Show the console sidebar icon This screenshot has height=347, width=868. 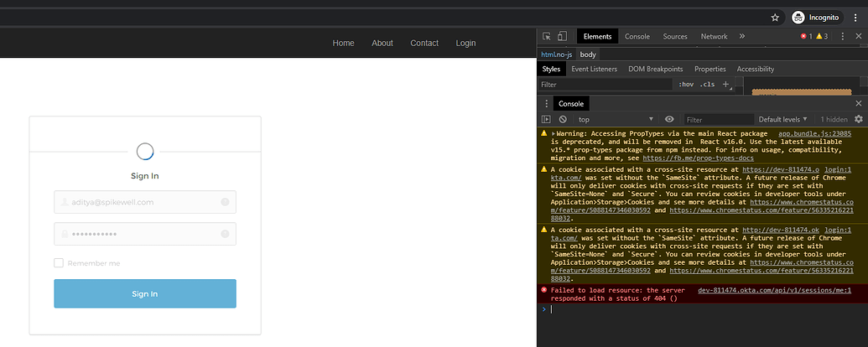pyautogui.click(x=546, y=119)
